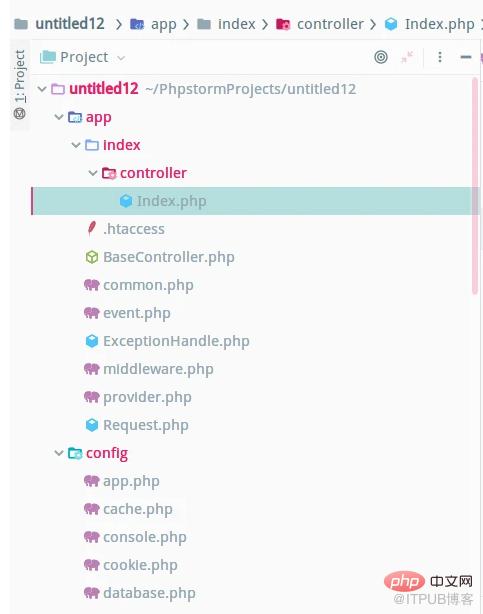
Task: Click the project tree vertical scrollbar
Action: click(x=475, y=186)
